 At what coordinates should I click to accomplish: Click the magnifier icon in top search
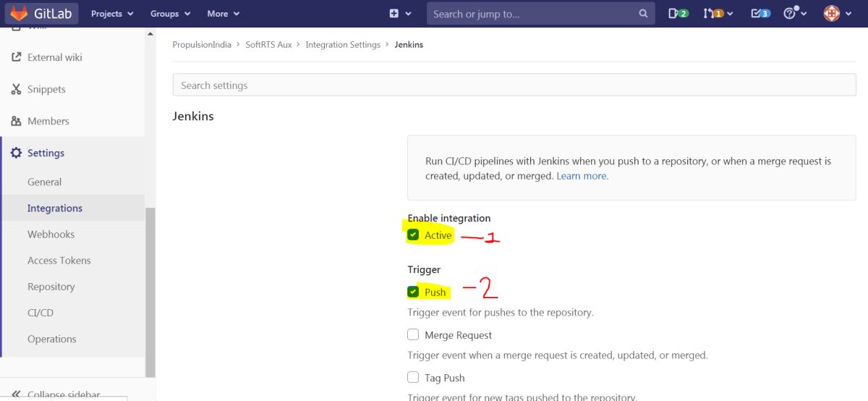click(x=643, y=14)
